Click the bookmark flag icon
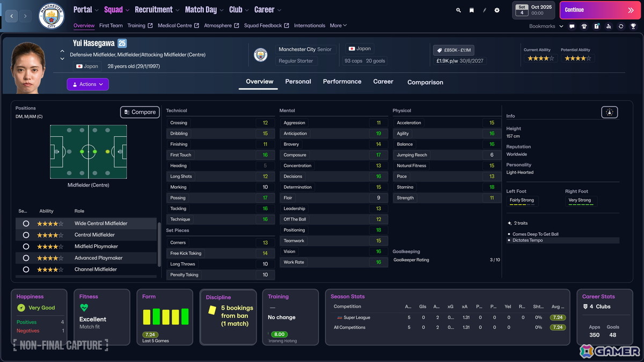This screenshot has width=644, height=362. 471,10
